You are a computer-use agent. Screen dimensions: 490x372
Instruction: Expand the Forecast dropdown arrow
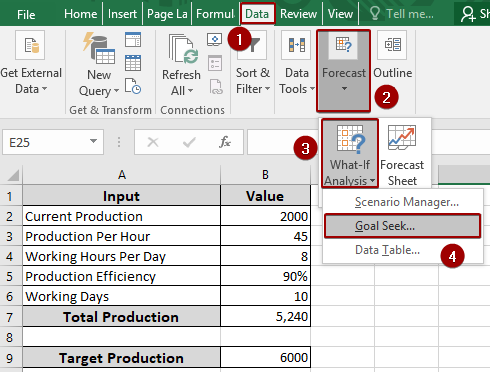pos(344,89)
